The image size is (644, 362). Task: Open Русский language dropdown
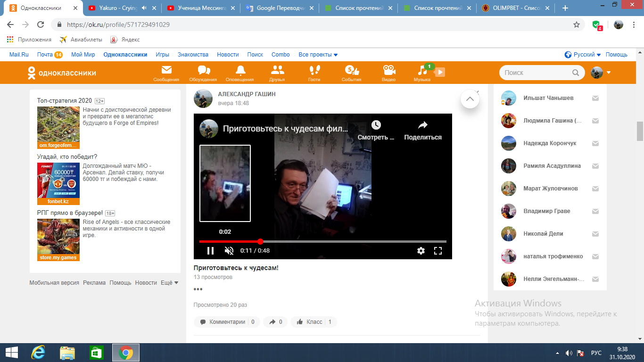(x=583, y=55)
